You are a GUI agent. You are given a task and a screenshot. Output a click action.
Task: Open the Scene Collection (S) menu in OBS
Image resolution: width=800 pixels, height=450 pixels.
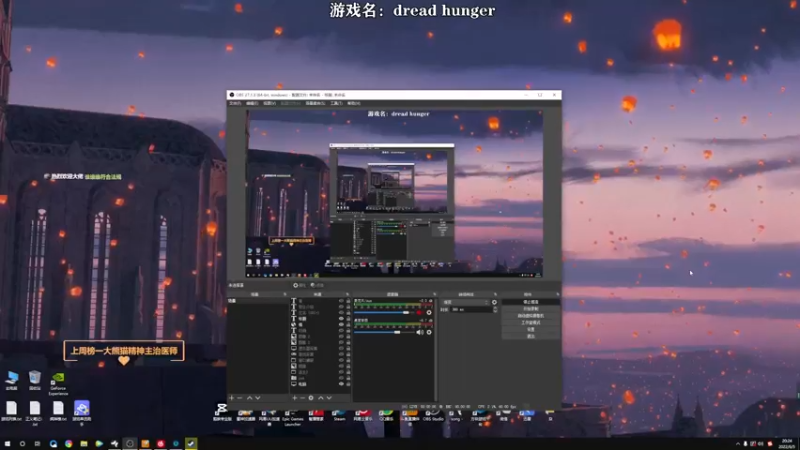[315, 104]
